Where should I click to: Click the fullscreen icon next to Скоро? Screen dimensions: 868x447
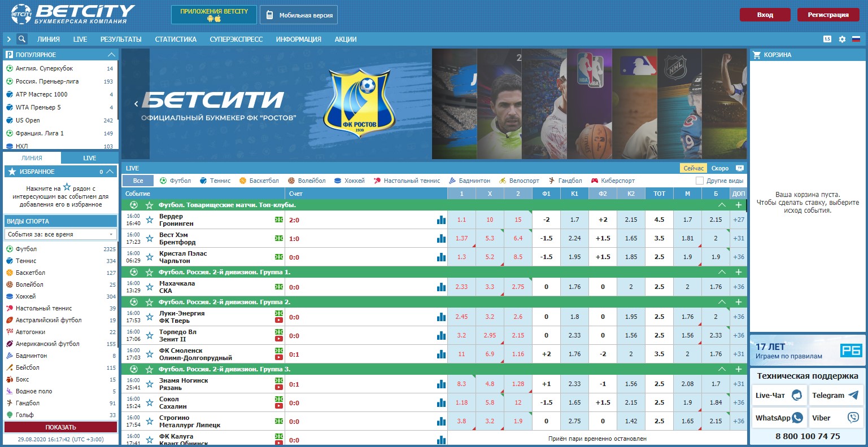point(740,168)
